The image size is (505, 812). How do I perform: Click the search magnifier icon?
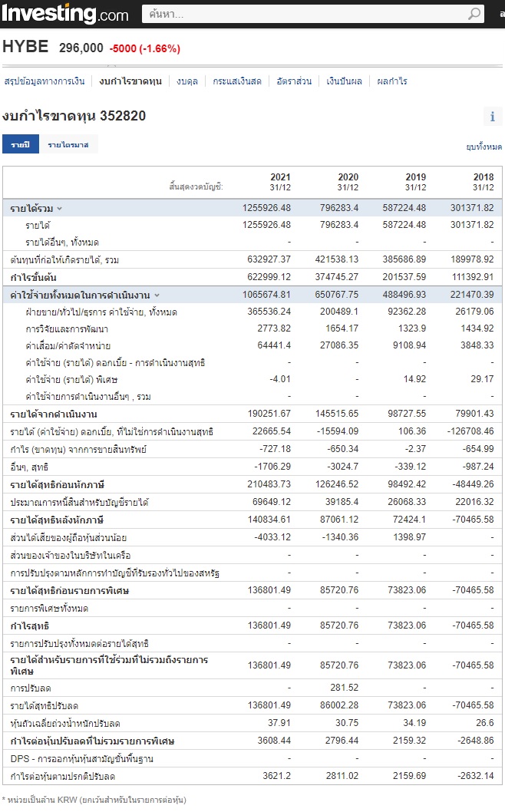pos(474,14)
